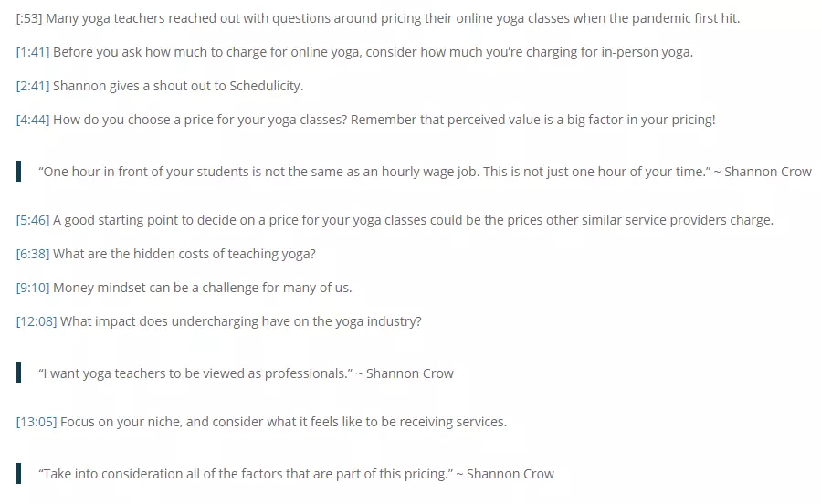Click the sentence about money mindset
This screenshot has width=821, height=504.
click(x=203, y=288)
